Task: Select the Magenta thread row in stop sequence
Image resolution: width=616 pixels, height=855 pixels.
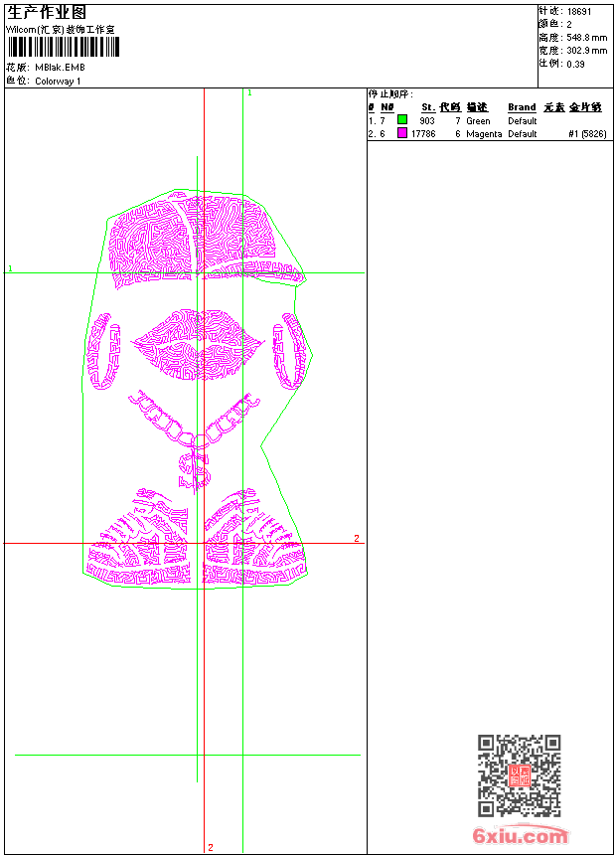Action: pyautogui.click(x=488, y=133)
